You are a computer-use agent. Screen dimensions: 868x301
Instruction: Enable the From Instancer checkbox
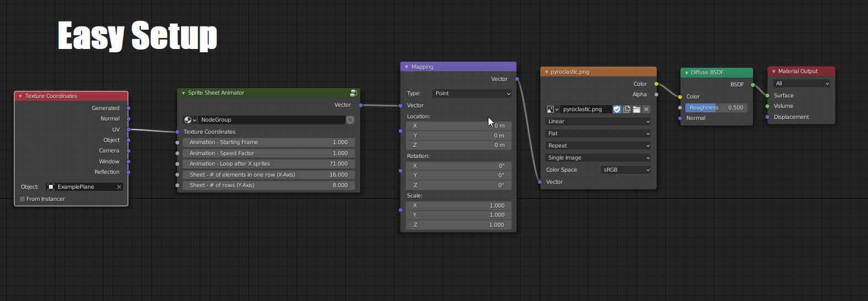click(x=22, y=199)
